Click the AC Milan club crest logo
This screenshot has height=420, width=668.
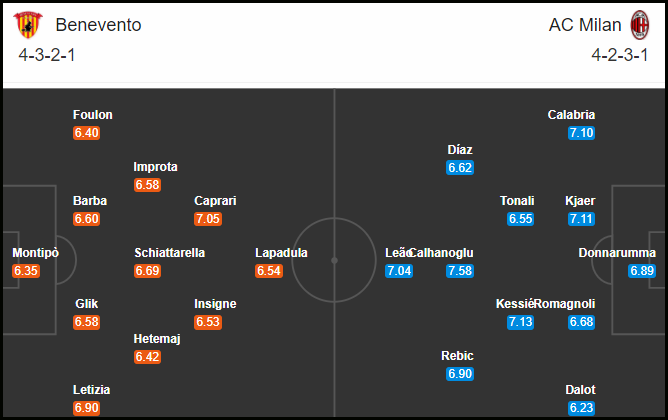tap(639, 25)
